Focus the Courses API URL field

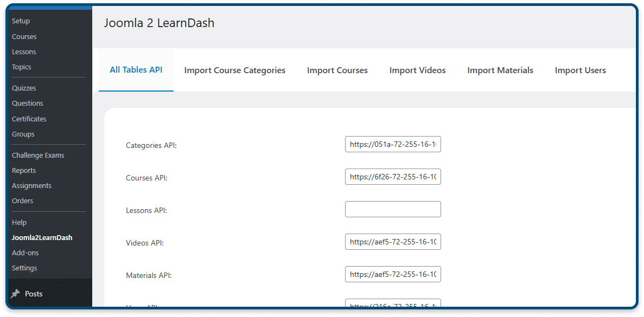393,177
